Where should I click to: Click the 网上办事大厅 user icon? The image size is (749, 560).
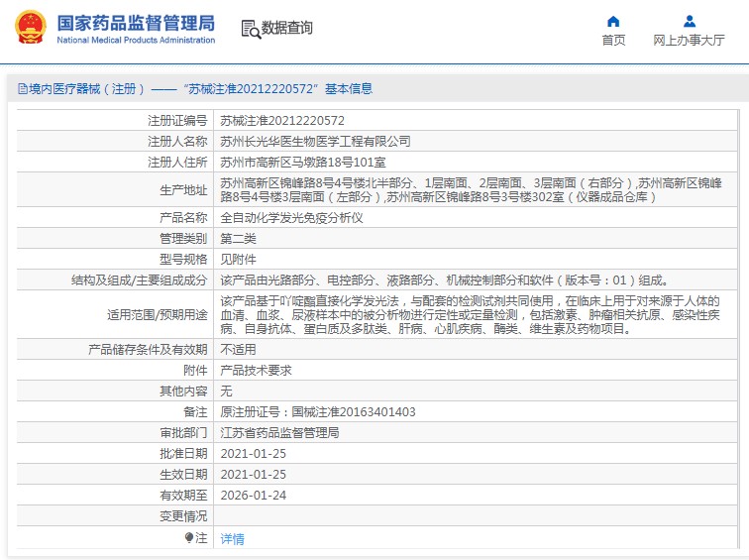click(x=689, y=22)
